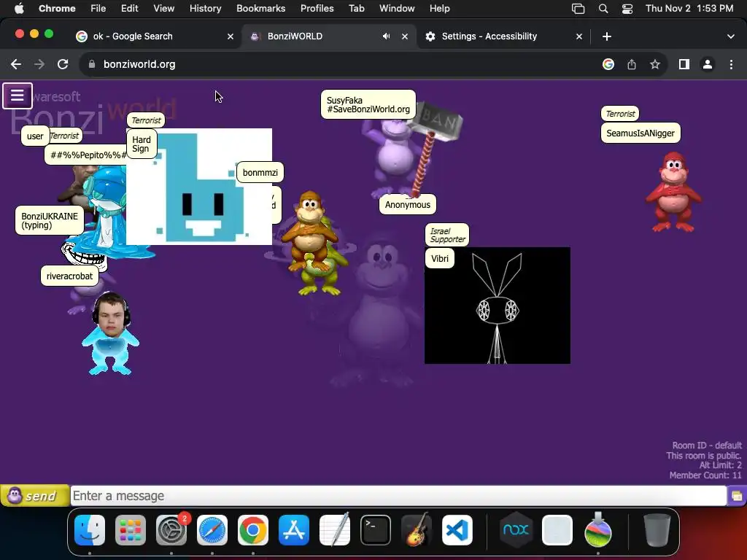Open Spotlight search in the menu bar
The height and width of the screenshot is (560, 747).
click(603, 9)
